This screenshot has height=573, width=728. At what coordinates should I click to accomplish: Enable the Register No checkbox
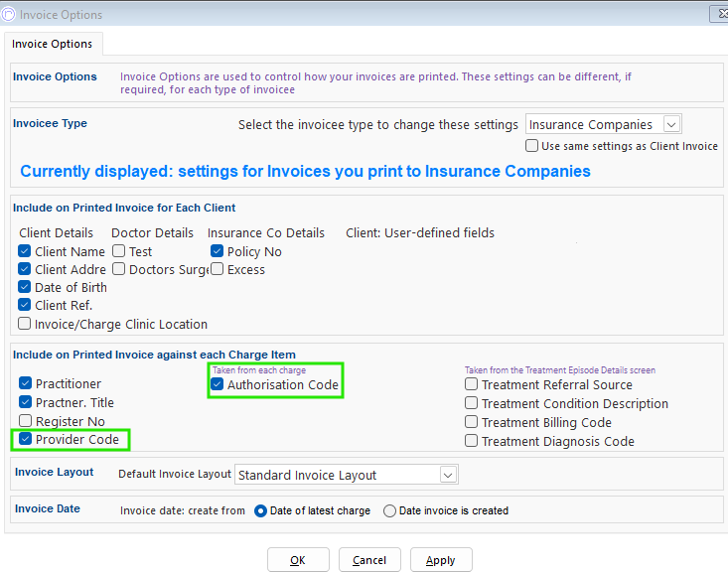pyautogui.click(x=25, y=421)
